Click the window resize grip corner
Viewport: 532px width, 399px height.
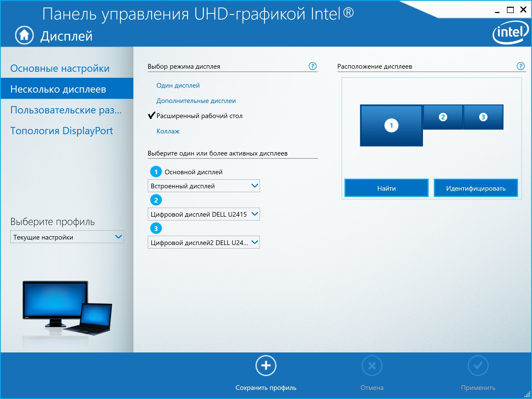pyautogui.click(x=527, y=394)
